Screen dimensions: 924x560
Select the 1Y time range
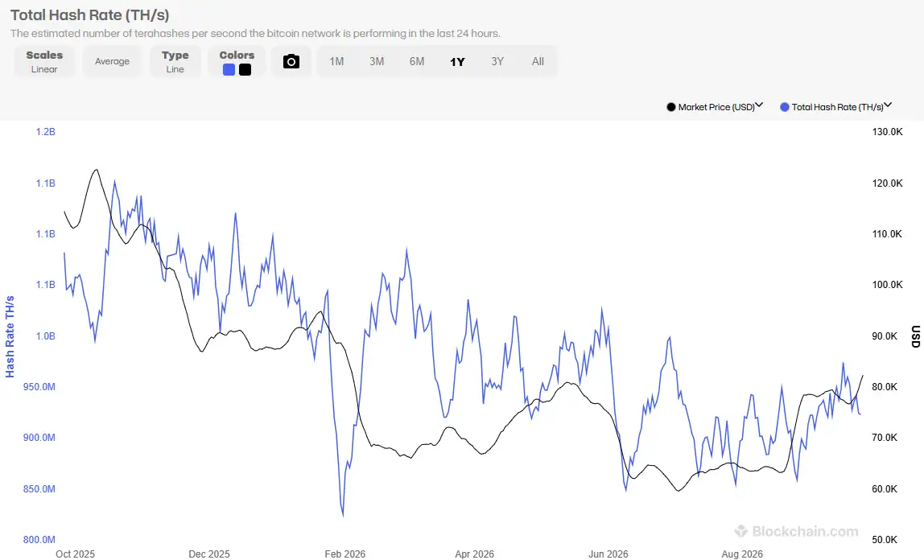[457, 61]
